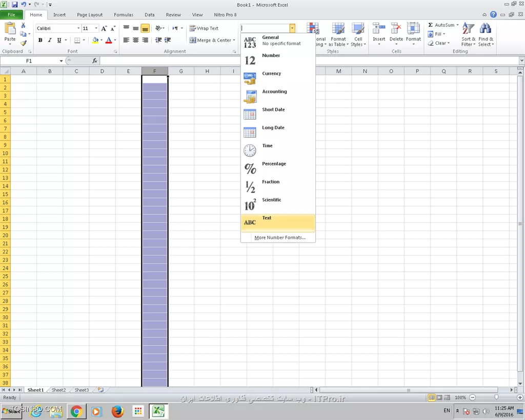The height and width of the screenshot is (420, 525).
Task: Choose Currency number format
Action: click(278, 78)
